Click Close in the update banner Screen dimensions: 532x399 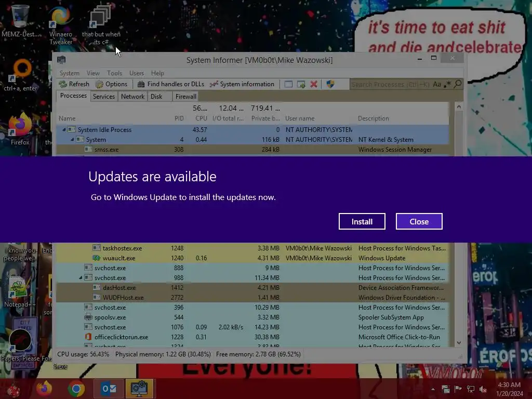pyautogui.click(x=419, y=221)
